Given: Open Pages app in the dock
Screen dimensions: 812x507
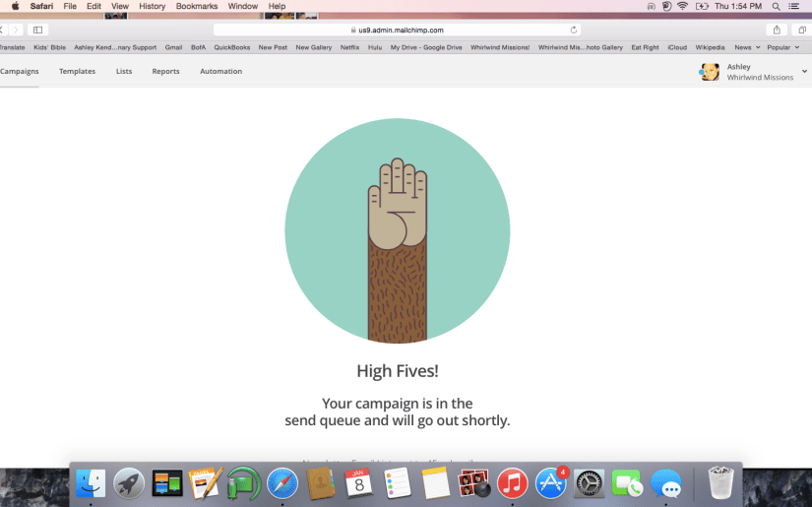Looking at the screenshot, I should 206,483.
